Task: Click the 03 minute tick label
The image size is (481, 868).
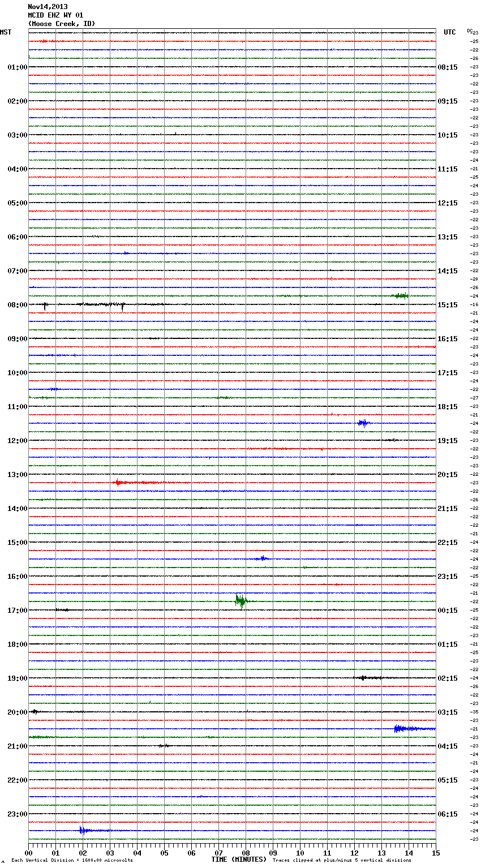Action: [x=110, y=853]
